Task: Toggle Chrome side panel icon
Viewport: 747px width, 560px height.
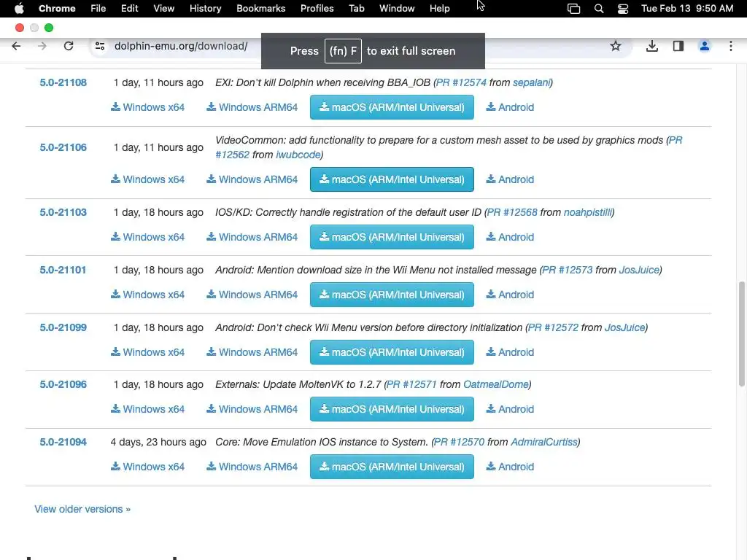Action: pos(678,46)
